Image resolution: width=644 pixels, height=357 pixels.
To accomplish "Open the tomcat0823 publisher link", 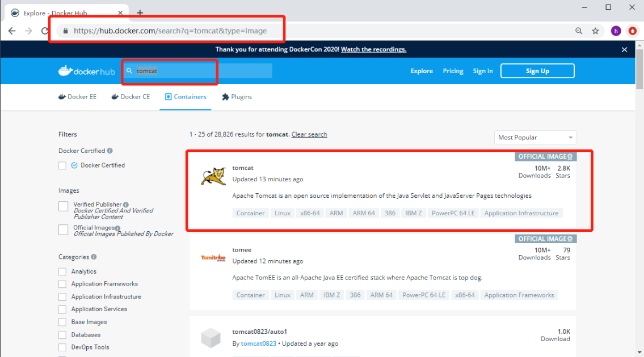I will (259, 343).
